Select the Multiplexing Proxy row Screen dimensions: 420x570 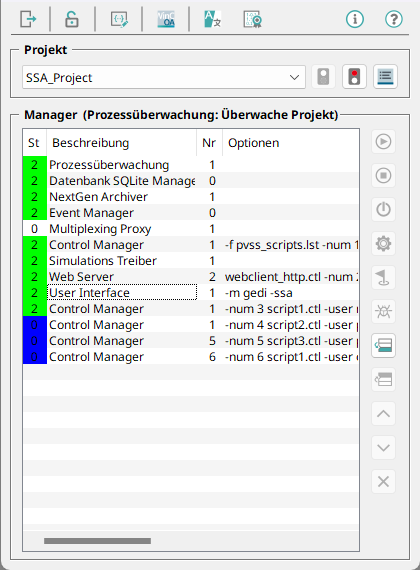191,229
